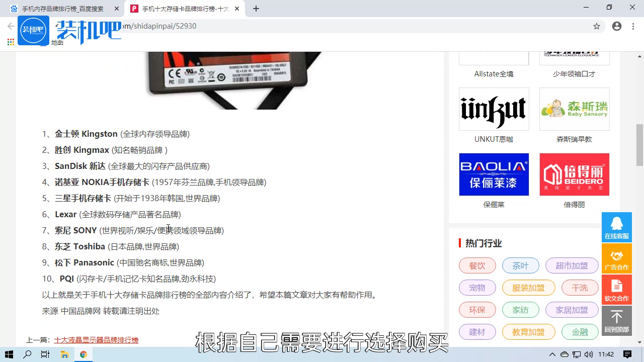
Task: Click the Task View taskbar icon
Action: tap(45, 354)
